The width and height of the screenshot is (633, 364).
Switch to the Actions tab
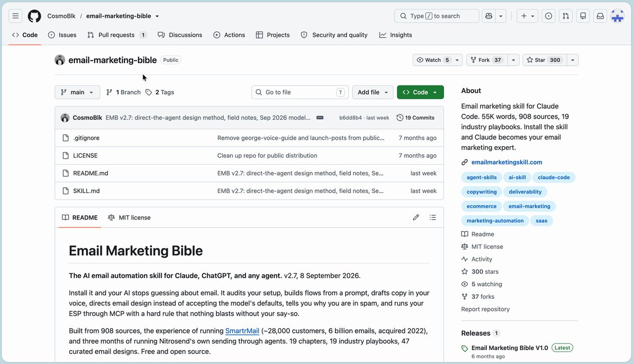coord(229,35)
